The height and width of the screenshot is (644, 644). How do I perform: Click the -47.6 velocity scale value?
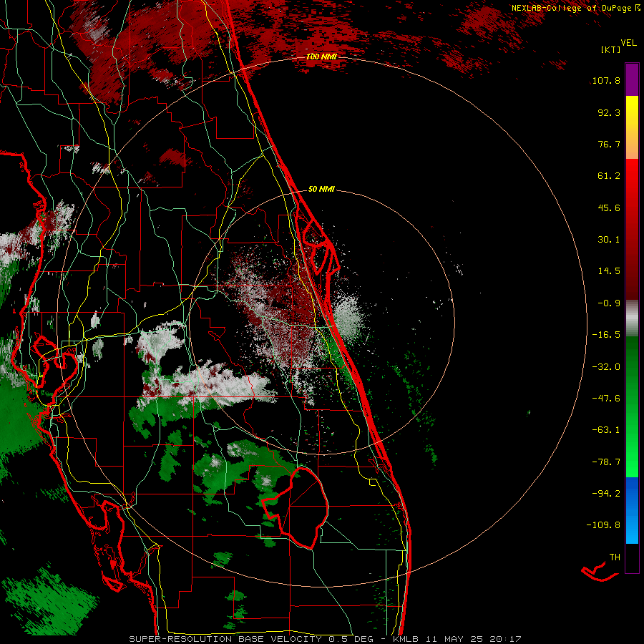[x=606, y=399]
